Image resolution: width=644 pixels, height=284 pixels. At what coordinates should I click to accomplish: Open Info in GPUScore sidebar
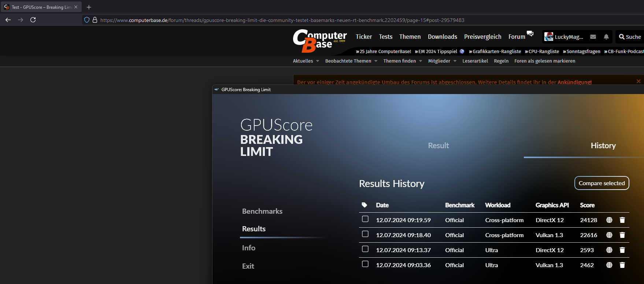point(249,248)
